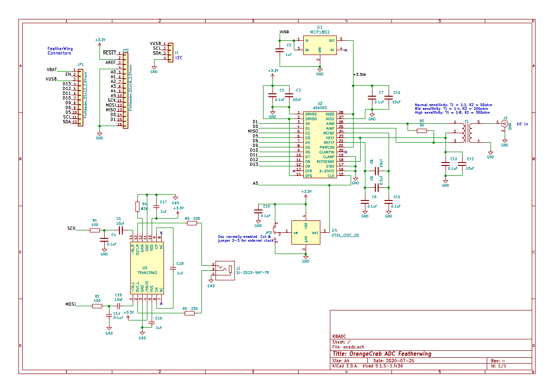Click the 'KiCad E.D.A. kicad 5.1.5-1.fc30' text
Image resolution: width=554 pixels, height=392 pixels.
(367, 366)
